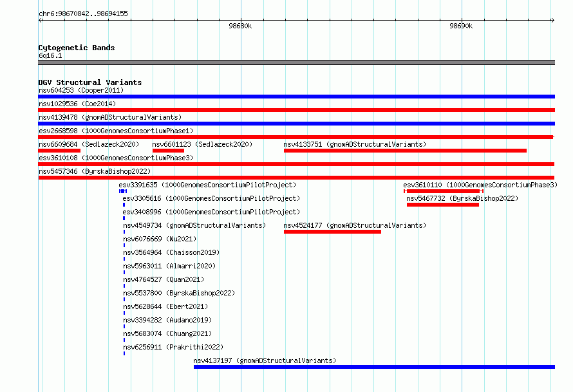Viewport: 573px width, 392px height.
Task: Select the red bar under esv2668598
Action: (x=296, y=137)
